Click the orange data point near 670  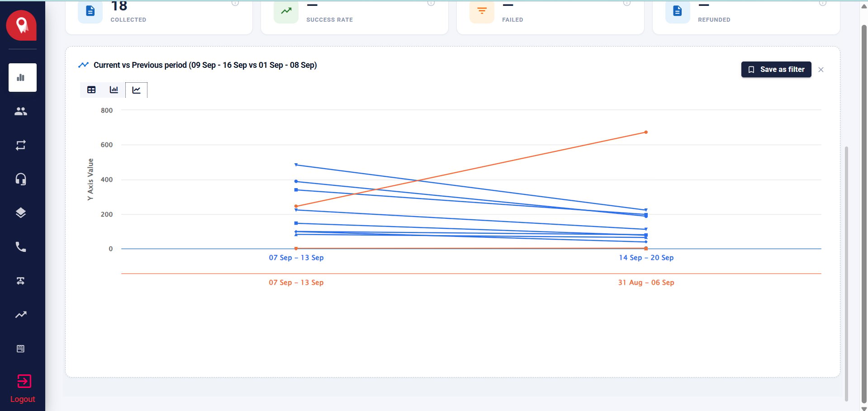[646, 132]
